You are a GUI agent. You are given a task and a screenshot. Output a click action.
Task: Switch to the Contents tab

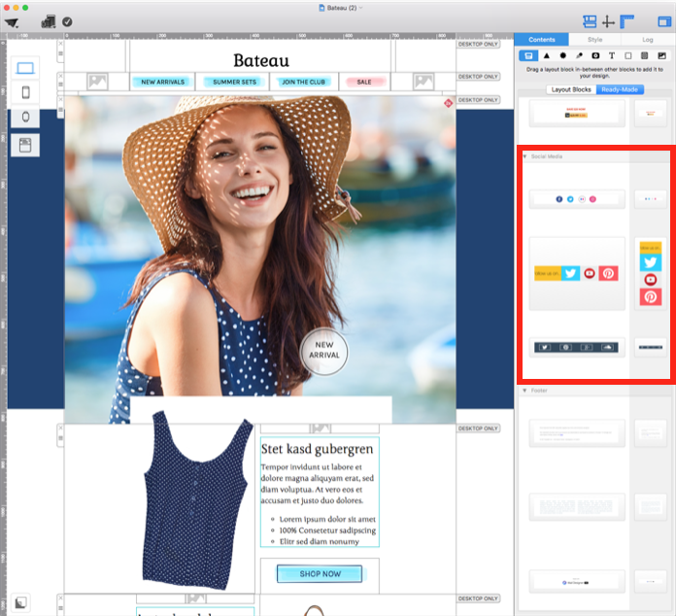[x=542, y=39]
